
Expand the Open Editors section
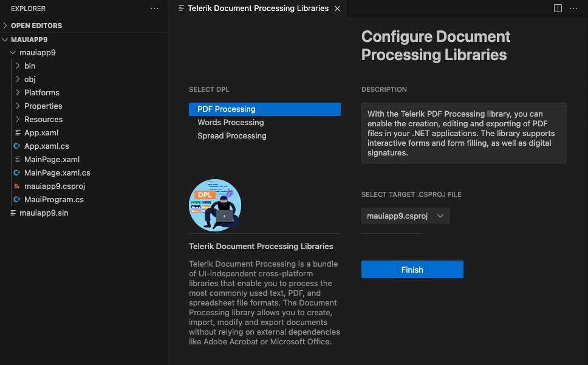click(x=36, y=26)
